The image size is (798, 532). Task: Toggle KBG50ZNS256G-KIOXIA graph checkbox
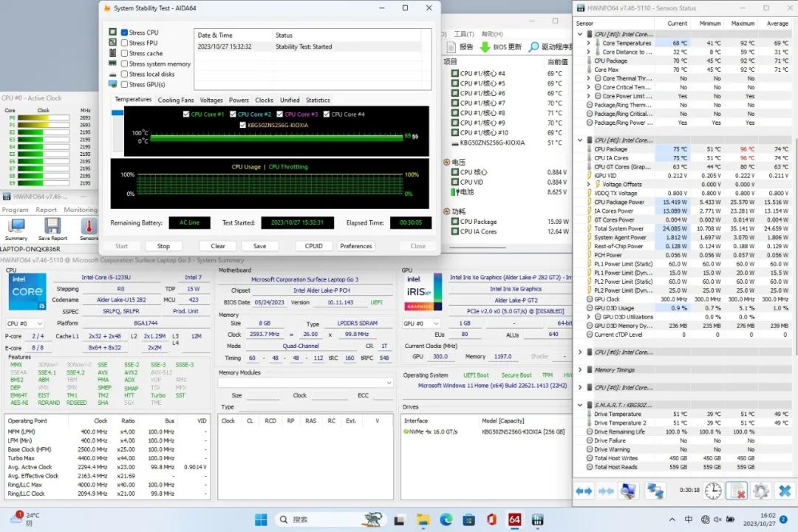click(x=243, y=125)
